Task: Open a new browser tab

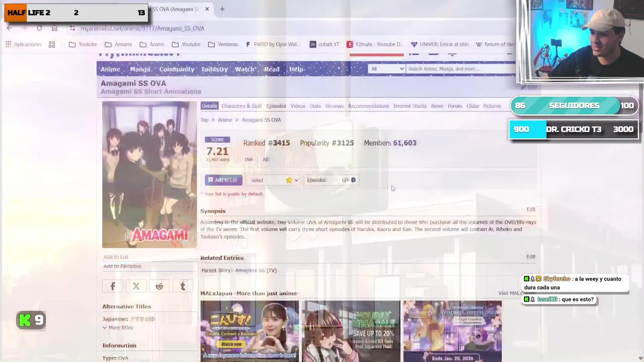Action: (x=222, y=9)
